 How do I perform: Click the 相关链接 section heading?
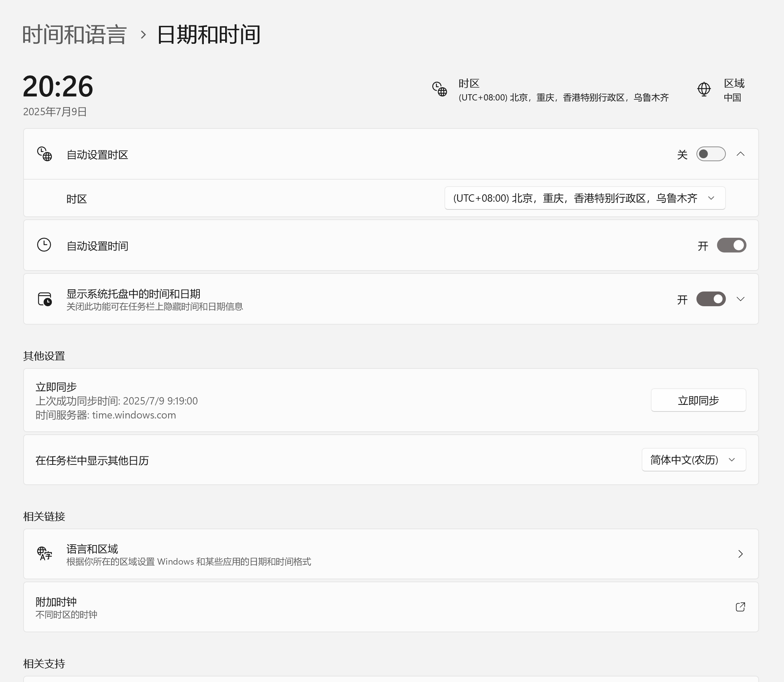pyautogui.click(x=44, y=516)
